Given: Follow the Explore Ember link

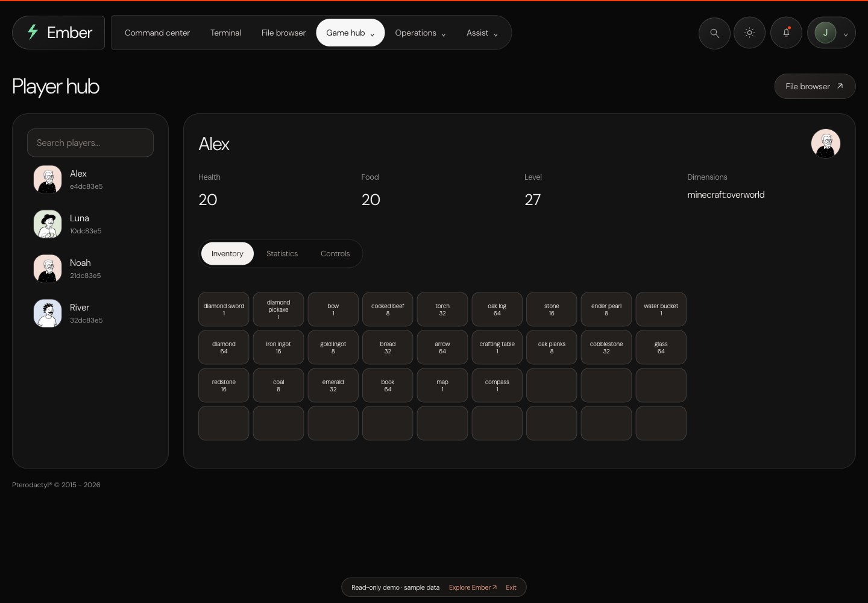Looking at the screenshot, I should [x=473, y=587].
